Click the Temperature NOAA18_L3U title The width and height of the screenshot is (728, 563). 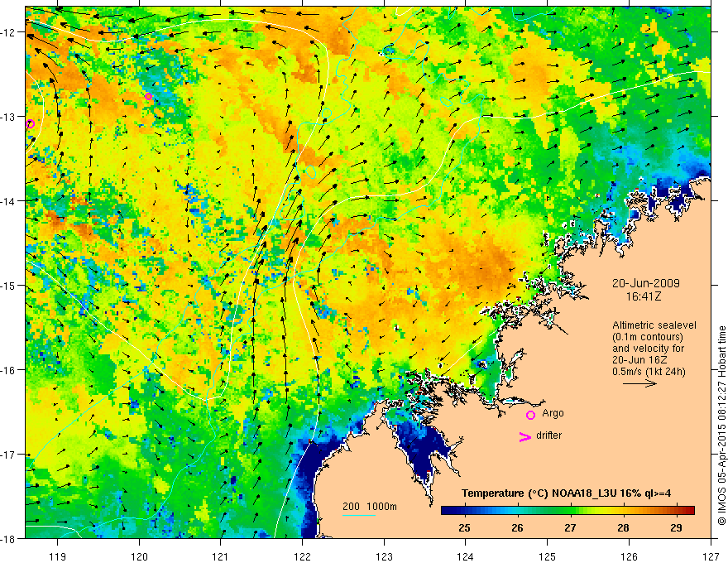coord(567,493)
